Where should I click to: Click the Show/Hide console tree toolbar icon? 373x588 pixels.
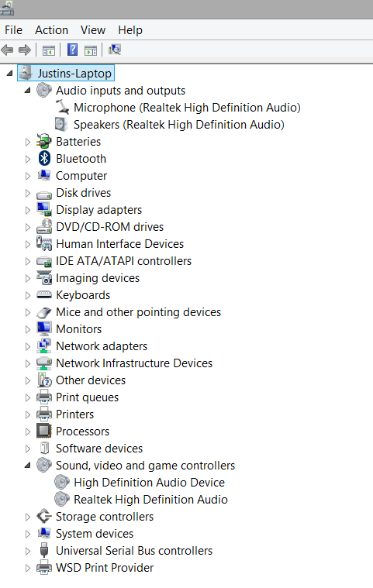coord(49,50)
